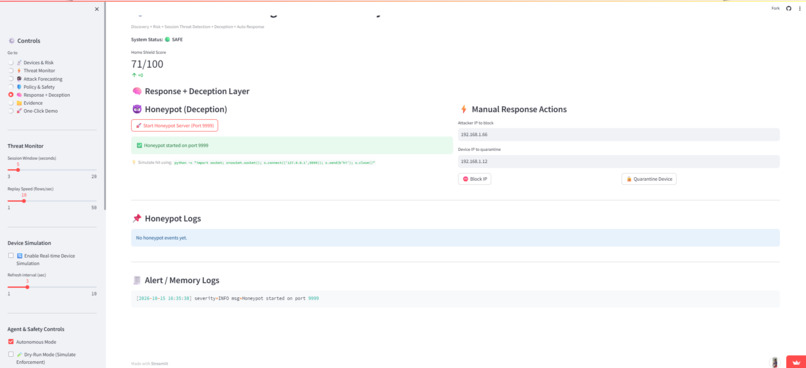This screenshot has width=806, height=368.
Task: Click the Threat Monitor lightning nav icon
Action: pyautogui.click(x=20, y=70)
